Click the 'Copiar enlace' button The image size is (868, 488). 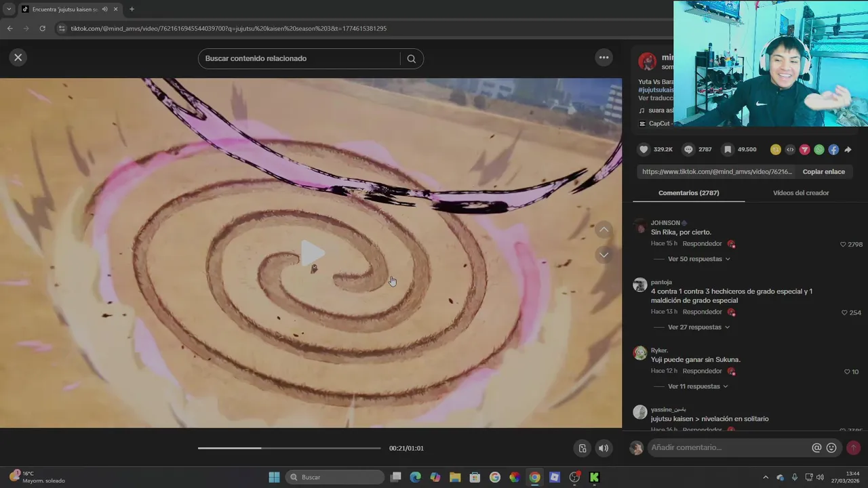pos(823,171)
